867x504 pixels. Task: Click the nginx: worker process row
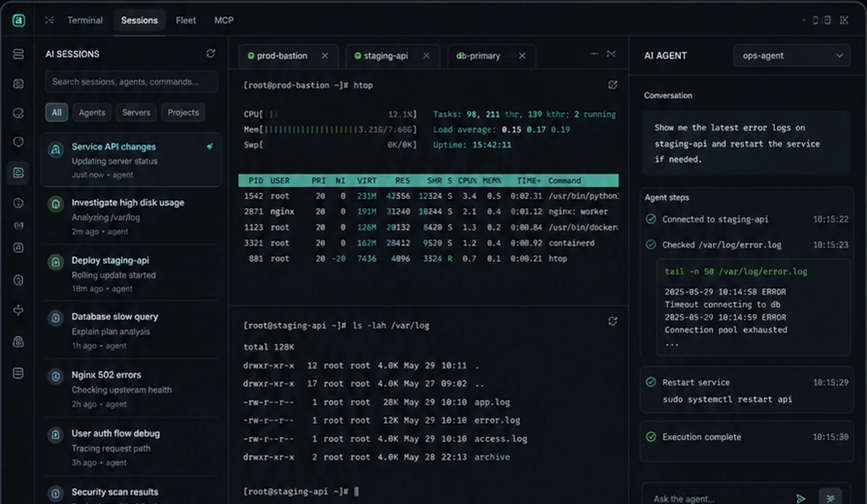tap(429, 212)
